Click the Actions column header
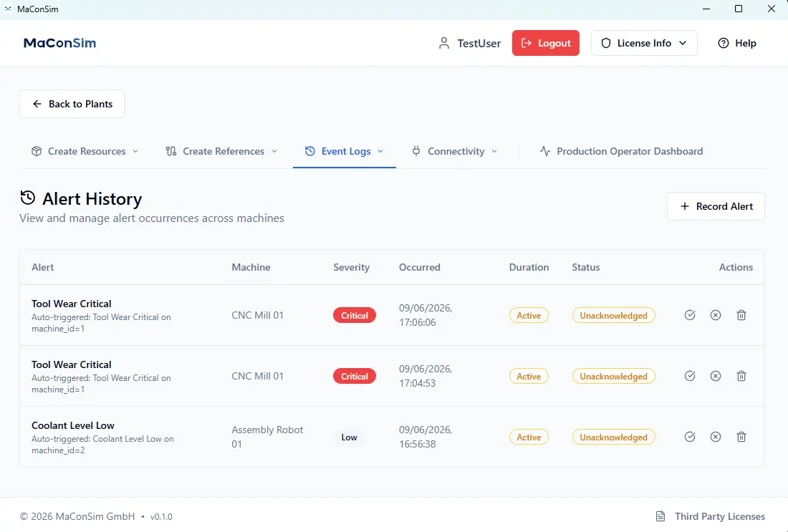This screenshot has height=532, width=788. (736, 267)
